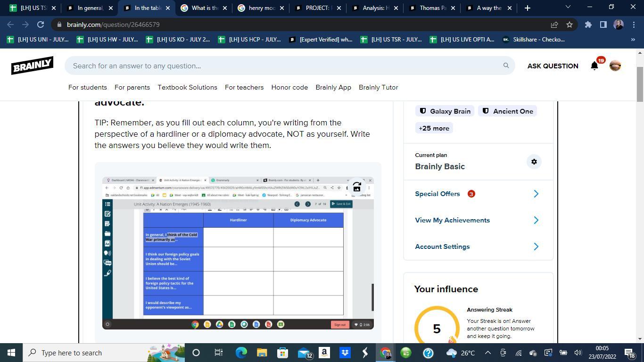The width and height of the screenshot is (644, 362).
Task: Click the Brainly search input field
Action: (x=283, y=66)
